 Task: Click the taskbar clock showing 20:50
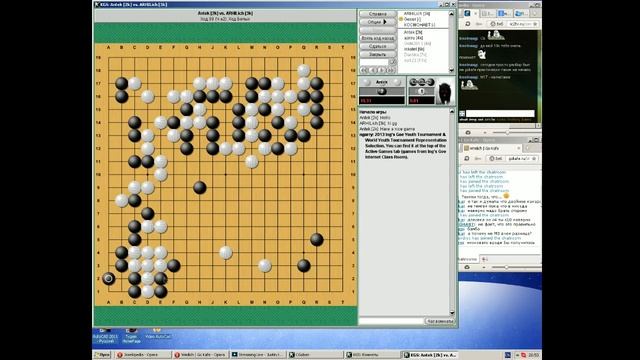pyautogui.click(x=533, y=355)
